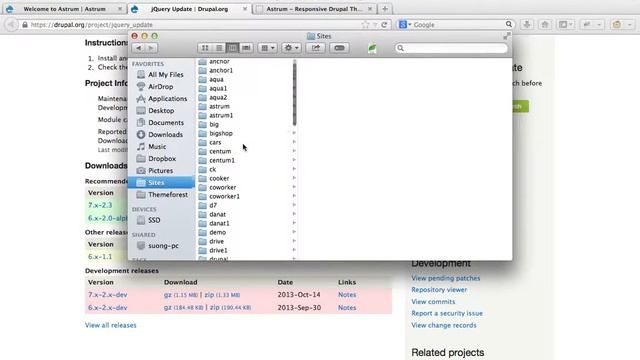Enter Finder full screen mode

point(507,36)
